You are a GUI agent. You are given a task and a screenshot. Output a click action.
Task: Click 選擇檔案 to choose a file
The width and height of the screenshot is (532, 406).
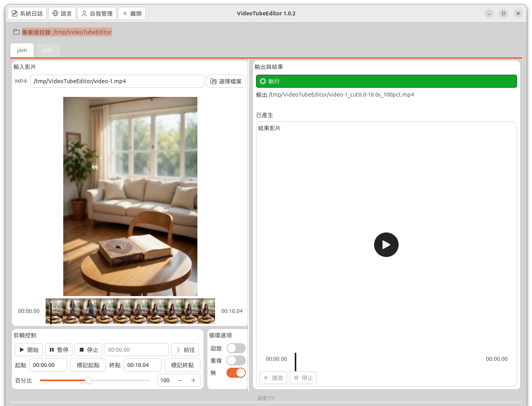226,81
